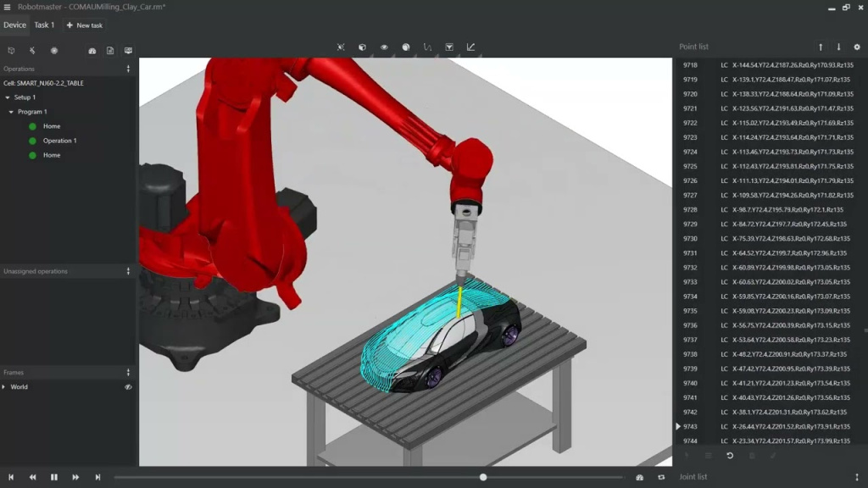Click the simulation timeline slider handle

click(x=483, y=477)
